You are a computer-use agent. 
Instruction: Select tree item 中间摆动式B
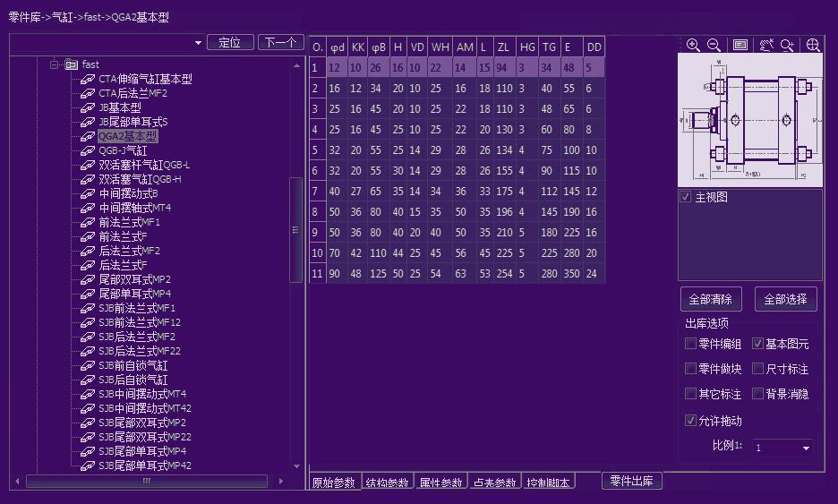point(128,193)
